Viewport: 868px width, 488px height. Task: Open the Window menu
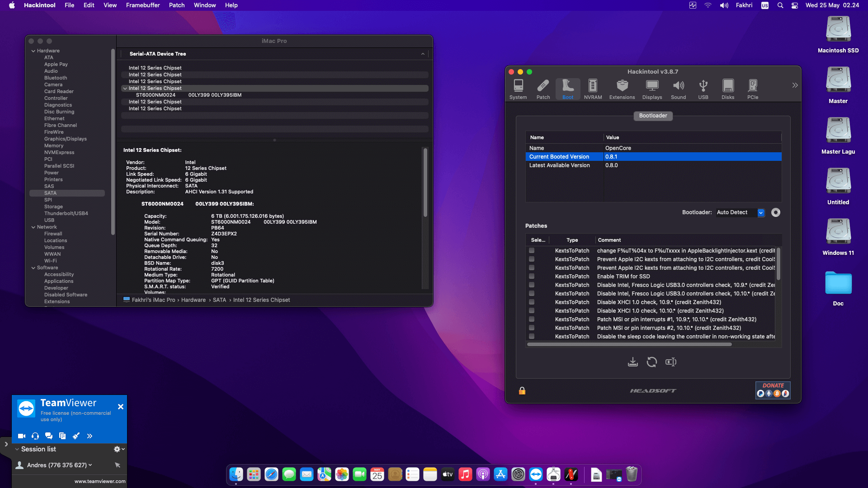click(x=205, y=5)
